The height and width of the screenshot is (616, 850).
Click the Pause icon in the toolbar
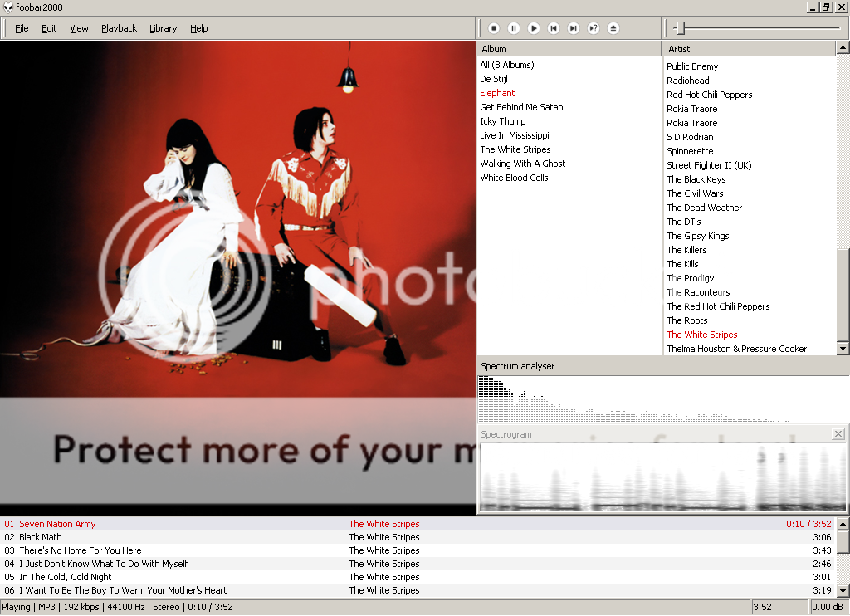click(514, 27)
